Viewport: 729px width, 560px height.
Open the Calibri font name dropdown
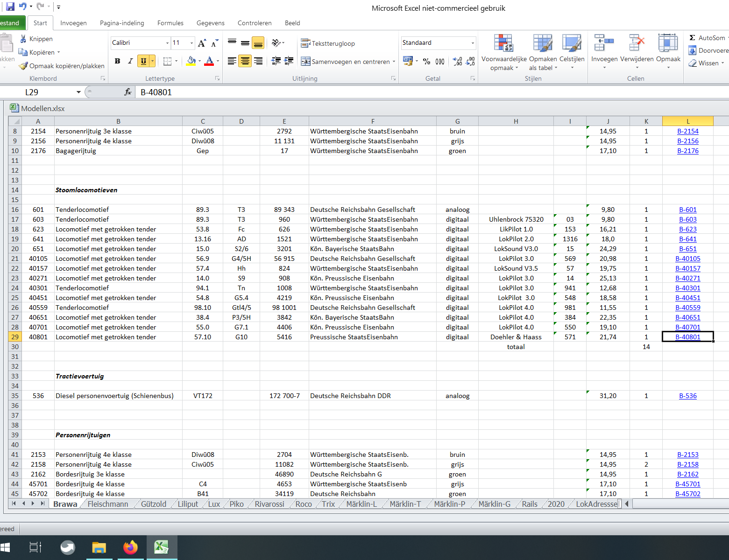(x=168, y=43)
